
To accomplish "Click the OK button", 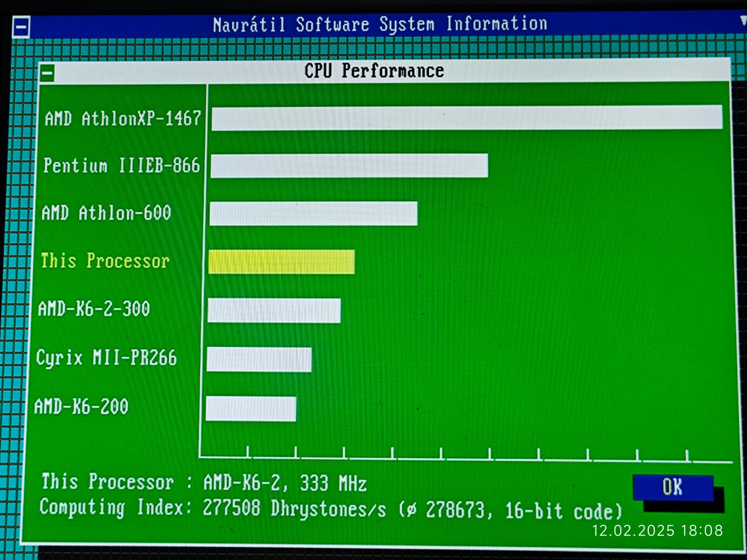I will pyautogui.click(x=673, y=487).
